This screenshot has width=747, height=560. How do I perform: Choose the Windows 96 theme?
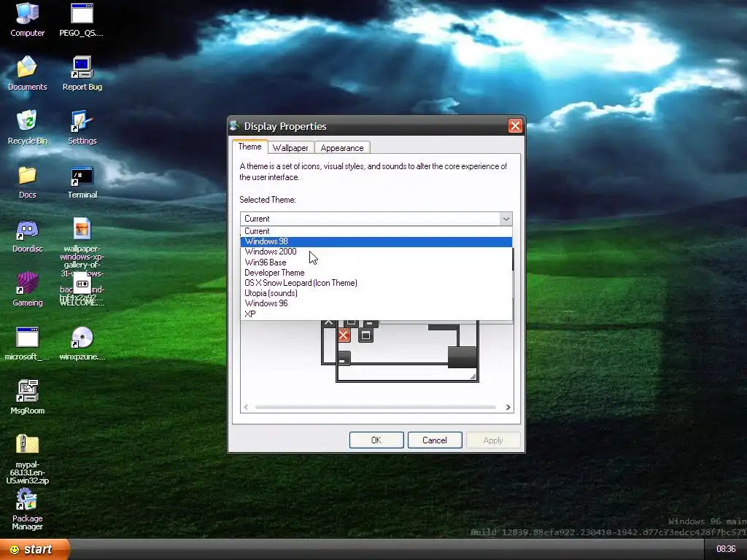point(376,303)
